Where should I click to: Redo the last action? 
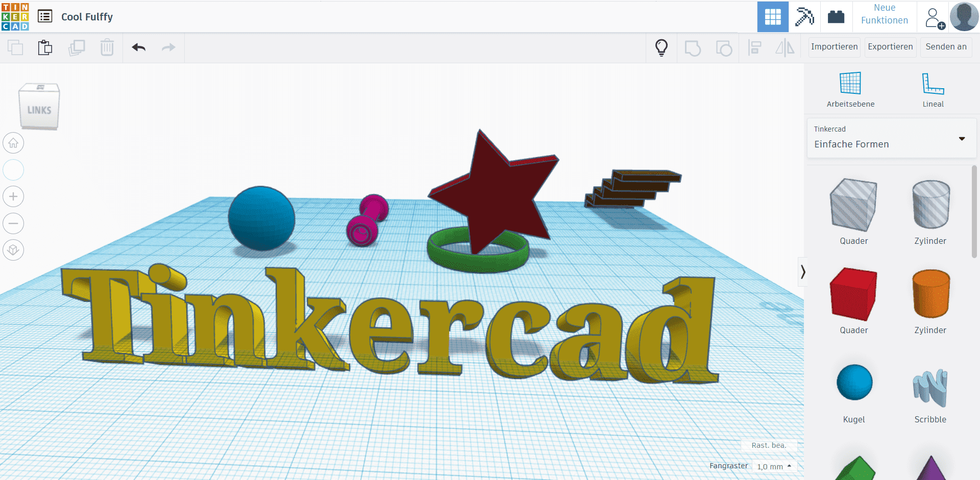coord(168,47)
